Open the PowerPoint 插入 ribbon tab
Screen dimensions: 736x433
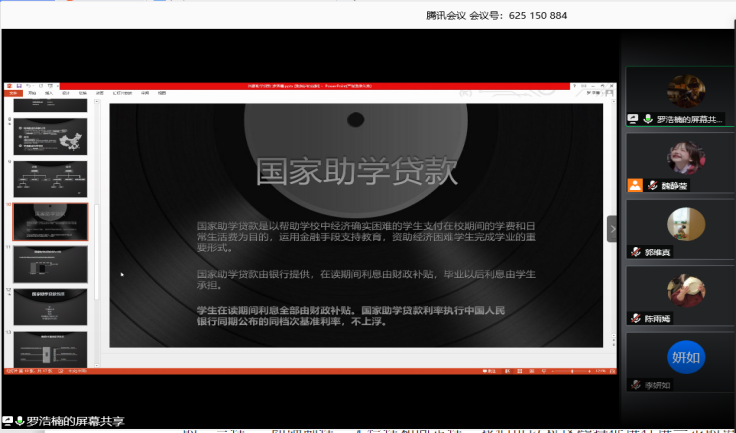point(50,93)
